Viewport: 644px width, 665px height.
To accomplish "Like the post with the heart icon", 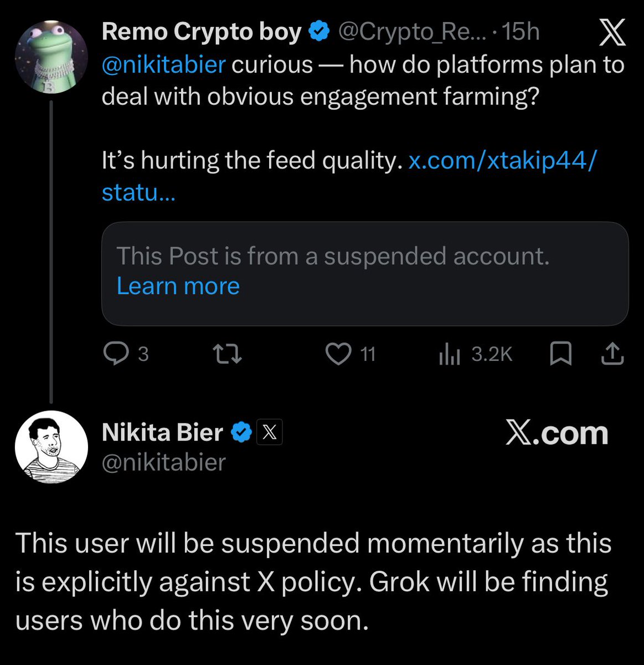I will click(338, 354).
